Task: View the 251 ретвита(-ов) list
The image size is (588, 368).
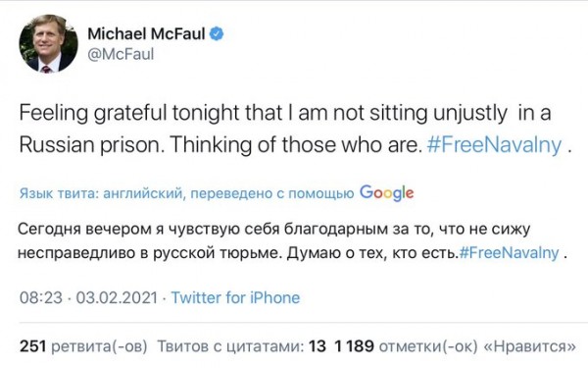Action: click(x=83, y=346)
